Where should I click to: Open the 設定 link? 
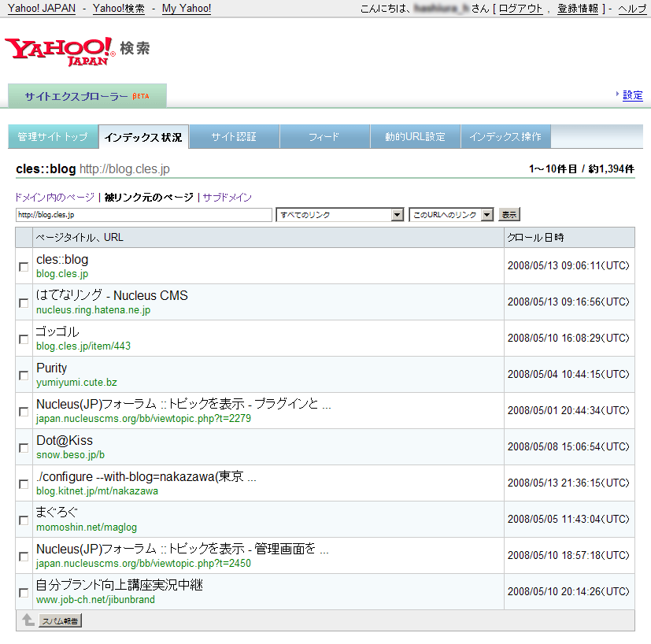coord(633,95)
